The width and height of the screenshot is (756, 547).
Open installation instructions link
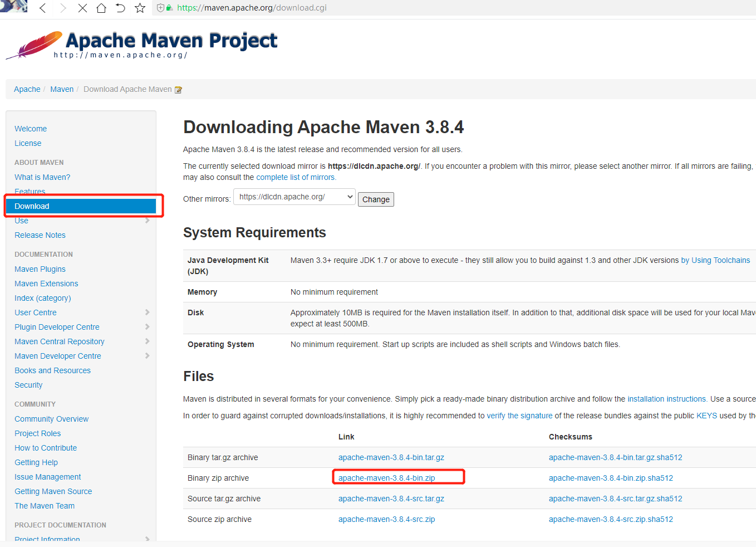[666, 399]
